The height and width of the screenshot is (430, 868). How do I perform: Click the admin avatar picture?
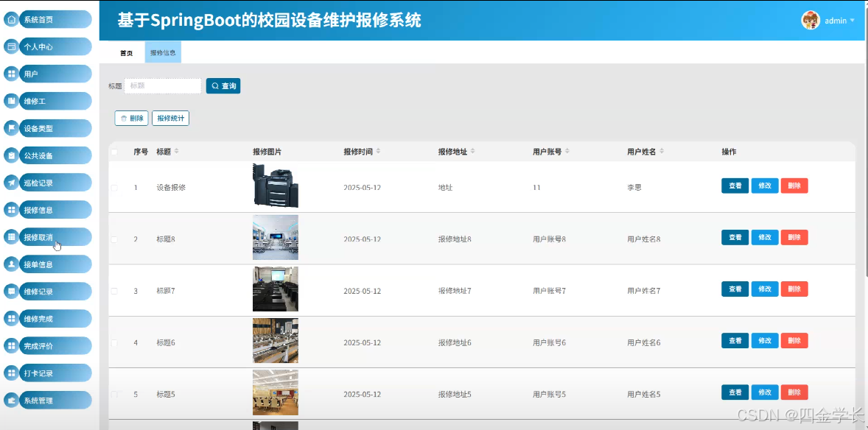811,21
